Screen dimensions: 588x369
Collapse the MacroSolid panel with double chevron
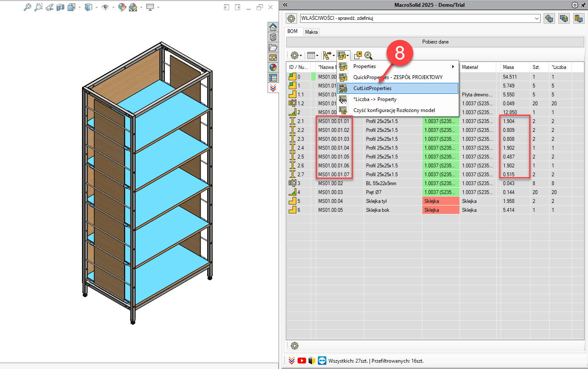pos(285,5)
